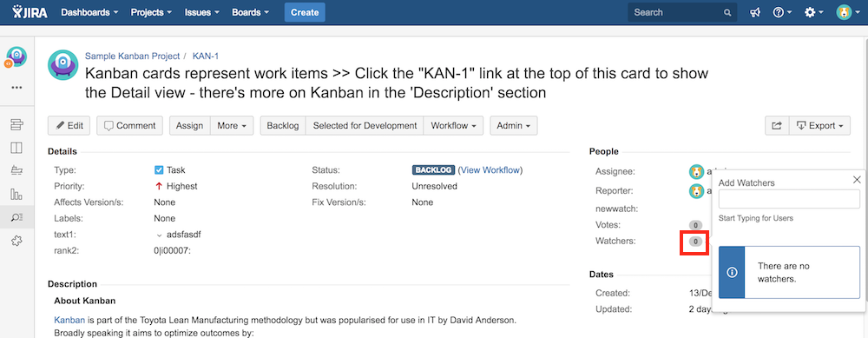Follow the View Workflow link

490,170
